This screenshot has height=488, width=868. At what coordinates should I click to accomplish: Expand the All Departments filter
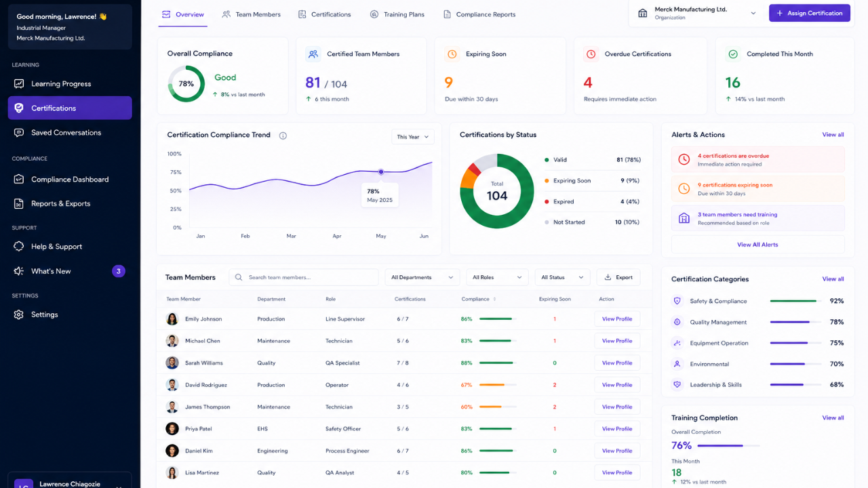click(x=422, y=277)
